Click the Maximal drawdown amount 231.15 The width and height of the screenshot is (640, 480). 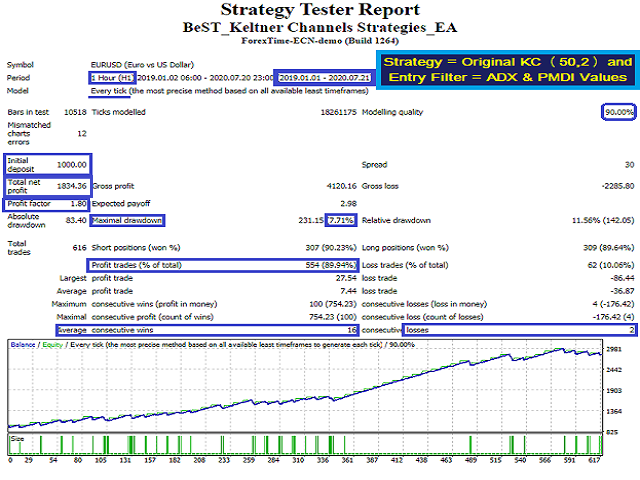pyautogui.click(x=311, y=220)
